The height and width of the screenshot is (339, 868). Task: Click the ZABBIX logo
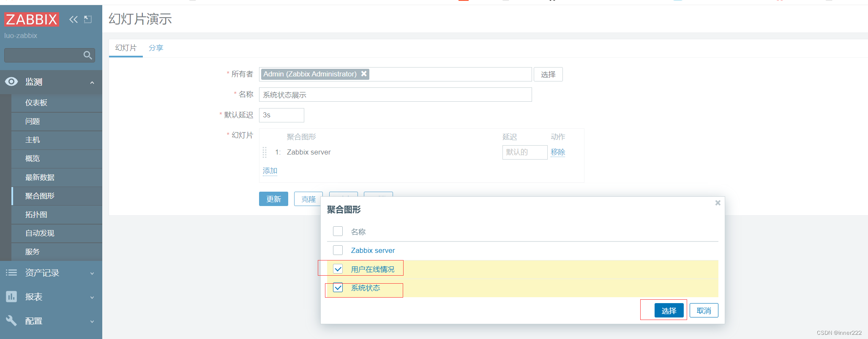(32, 19)
